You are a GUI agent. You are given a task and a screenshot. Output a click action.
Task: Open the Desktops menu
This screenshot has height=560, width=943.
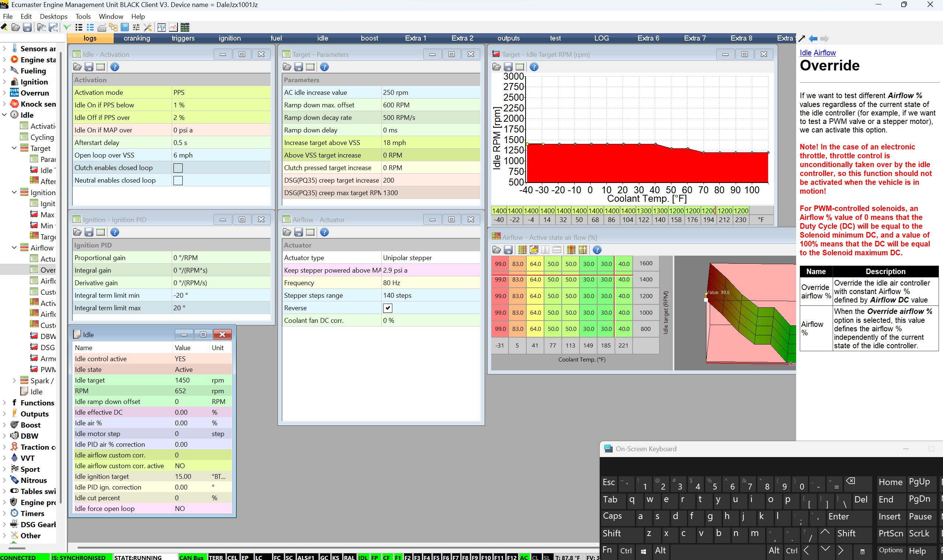tap(53, 16)
